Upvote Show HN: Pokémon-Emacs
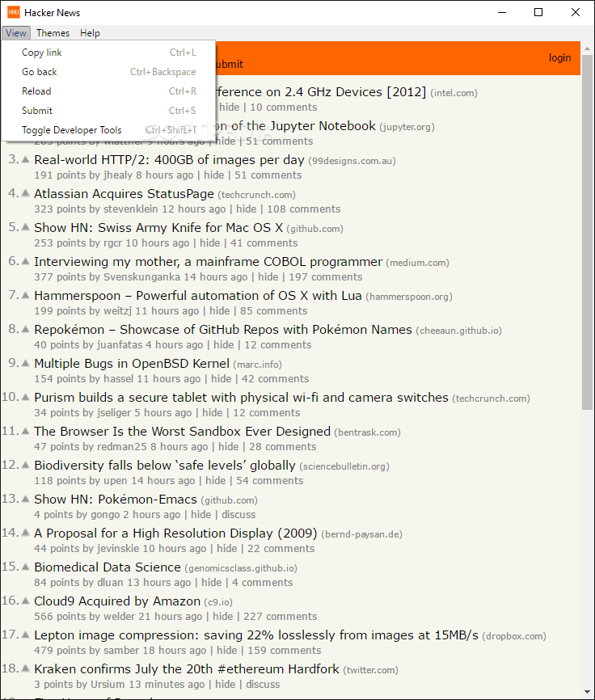This screenshot has height=700, width=595. (26, 498)
